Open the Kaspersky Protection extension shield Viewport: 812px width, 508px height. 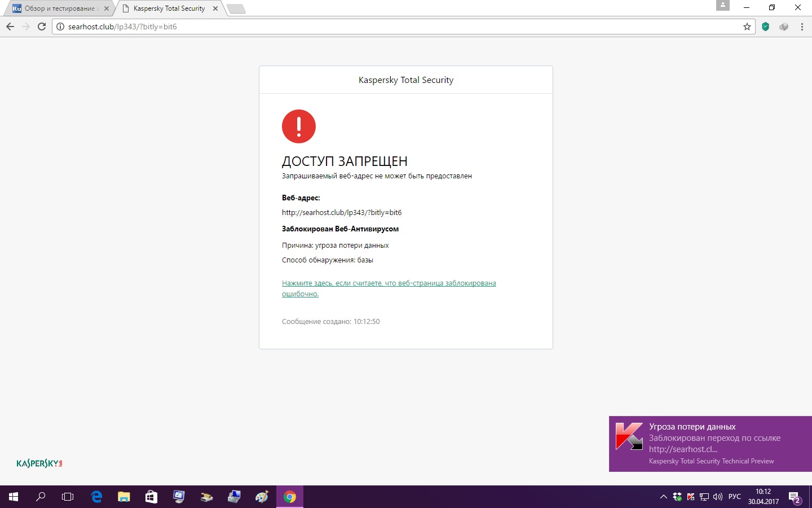coord(765,27)
